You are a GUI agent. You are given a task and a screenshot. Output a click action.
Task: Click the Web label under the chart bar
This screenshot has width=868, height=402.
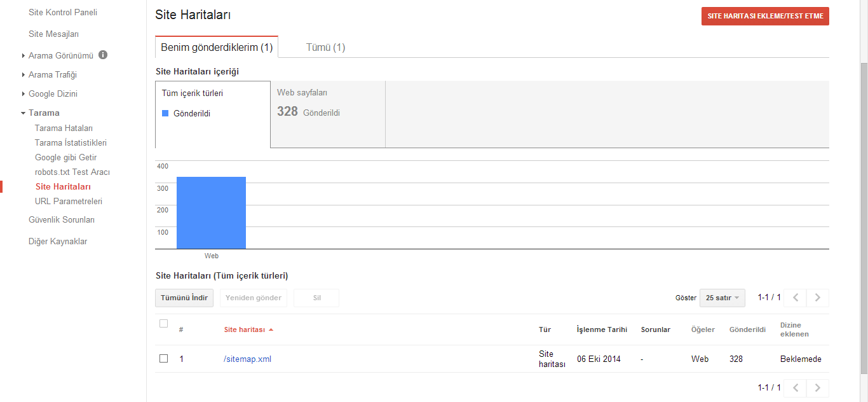[211, 256]
